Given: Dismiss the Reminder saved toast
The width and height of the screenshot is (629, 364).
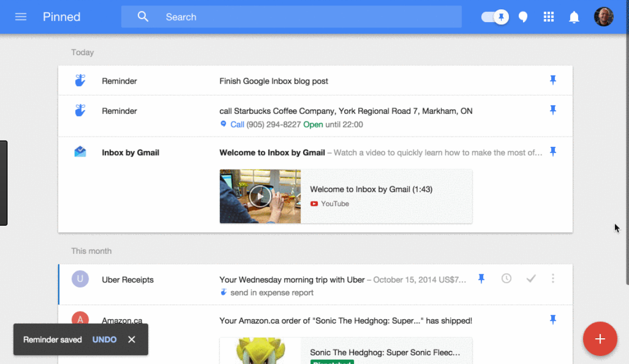Looking at the screenshot, I should point(131,340).
